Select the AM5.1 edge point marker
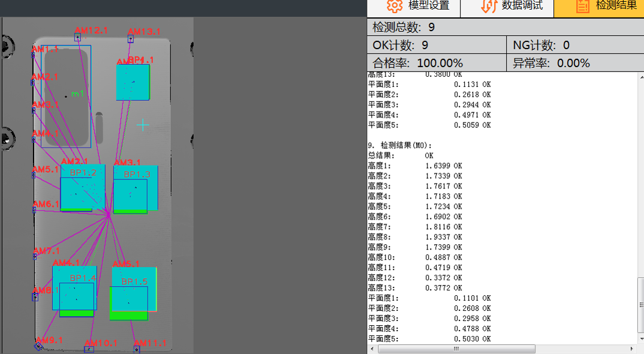 point(34,175)
